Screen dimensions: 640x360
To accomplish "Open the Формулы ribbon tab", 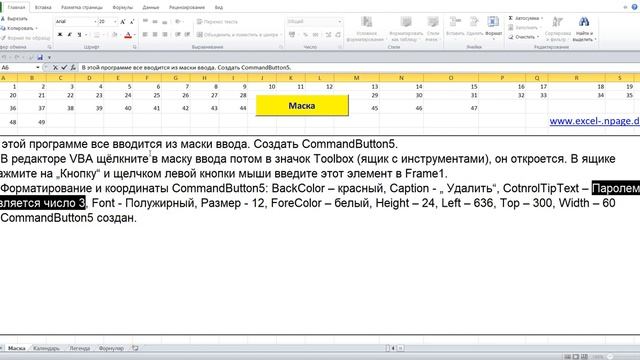I will 122,7.
